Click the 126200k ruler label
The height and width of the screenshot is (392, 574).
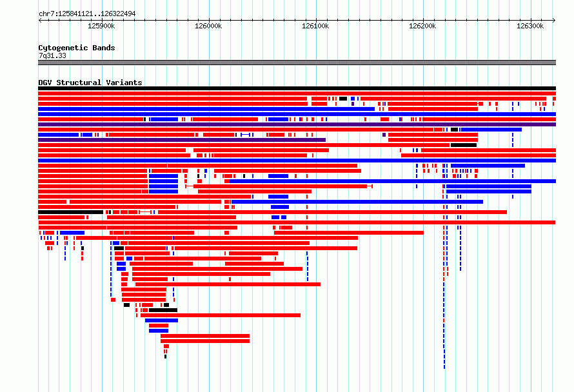point(422,26)
